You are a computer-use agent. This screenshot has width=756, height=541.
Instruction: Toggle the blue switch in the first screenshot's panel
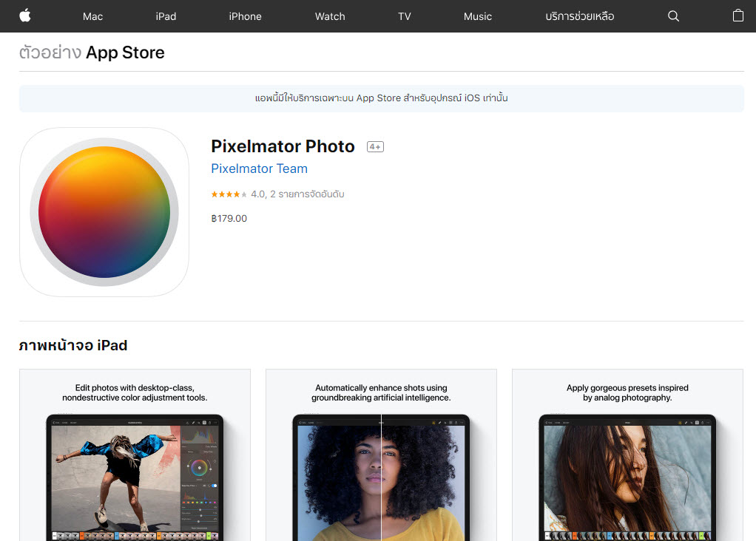(x=214, y=485)
